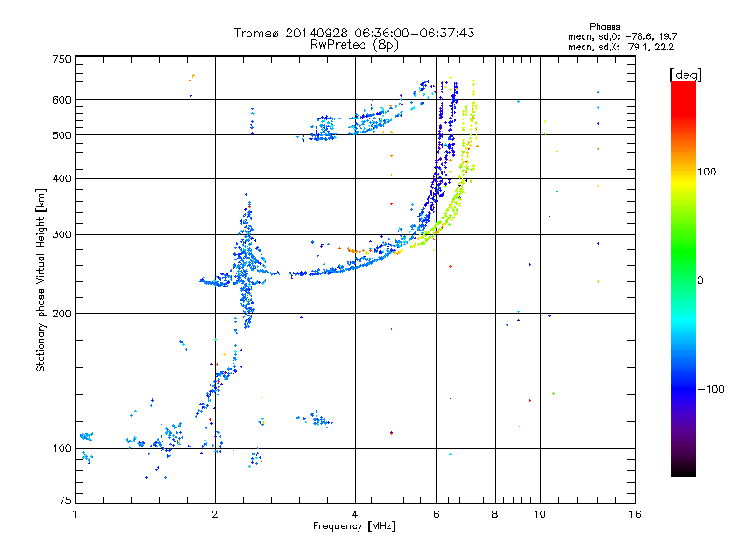747x560 pixels.
Task: Click the y-axis tick label '600'
Action: (62, 100)
